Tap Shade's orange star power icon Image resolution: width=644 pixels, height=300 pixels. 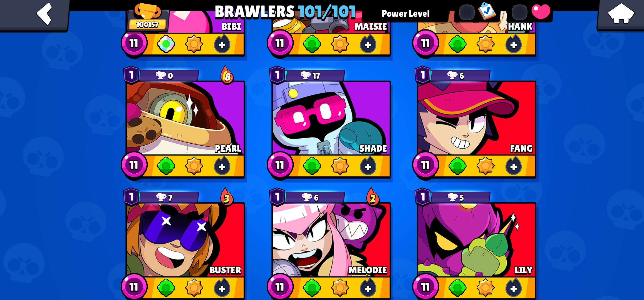(340, 166)
